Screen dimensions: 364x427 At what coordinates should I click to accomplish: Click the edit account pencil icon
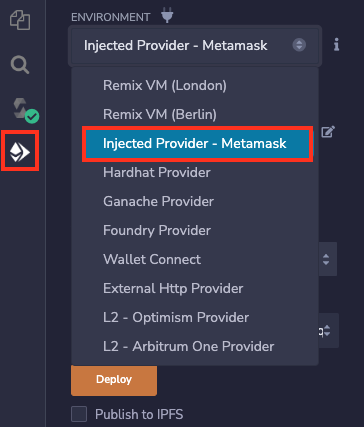(x=328, y=132)
